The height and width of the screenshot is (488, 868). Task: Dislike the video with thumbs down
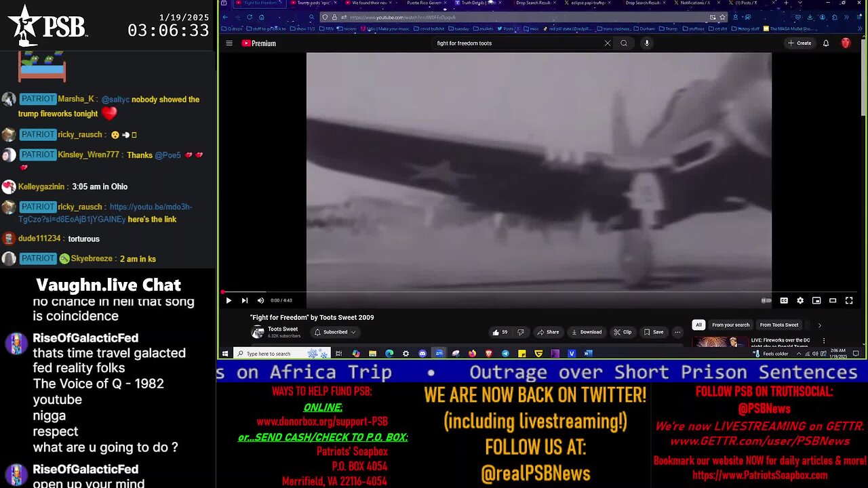click(x=521, y=332)
